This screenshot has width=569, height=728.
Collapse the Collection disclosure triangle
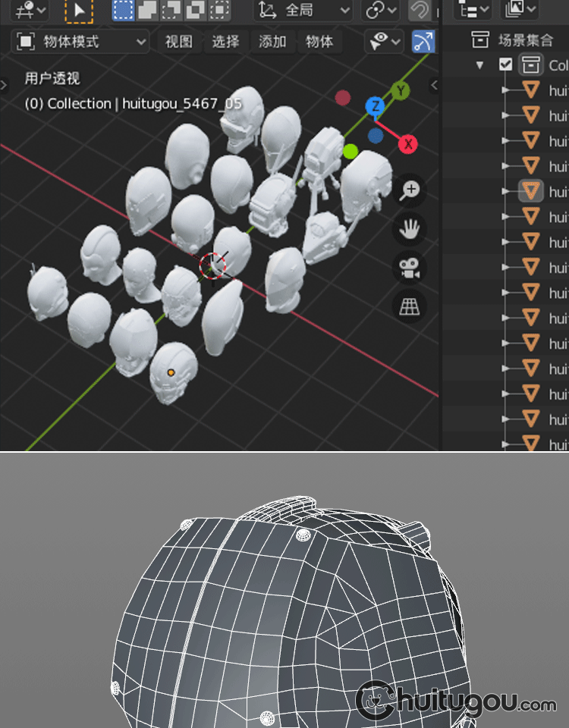(x=479, y=65)
